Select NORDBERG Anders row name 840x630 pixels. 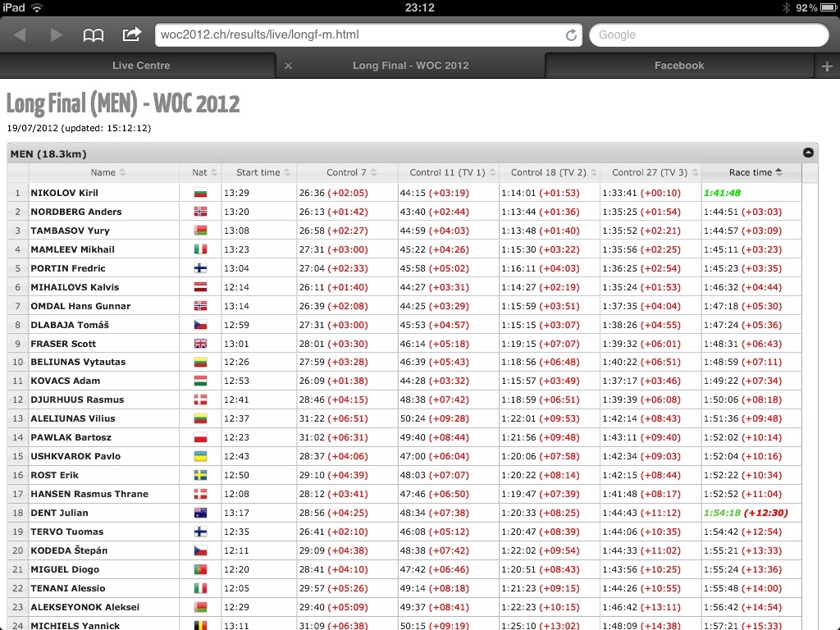pos(75,212)
